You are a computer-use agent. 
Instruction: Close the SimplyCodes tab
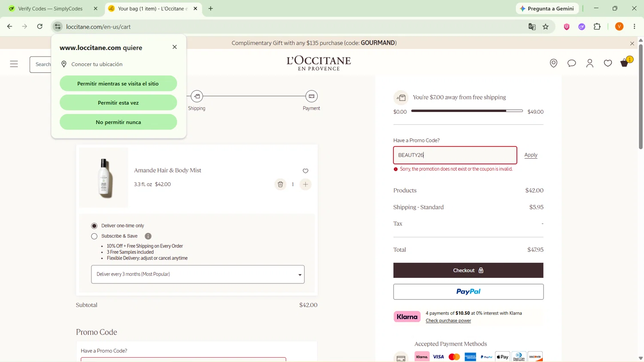coord(95,9)
